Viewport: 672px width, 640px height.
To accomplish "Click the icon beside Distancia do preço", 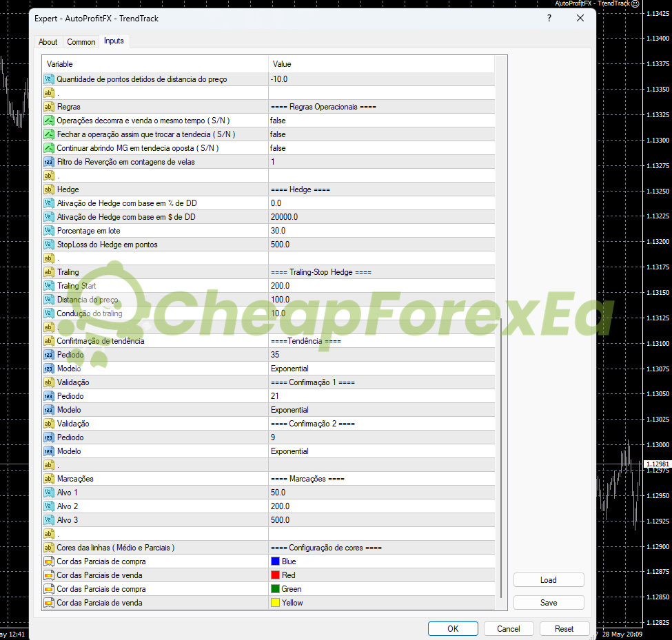I will (49, 300).
